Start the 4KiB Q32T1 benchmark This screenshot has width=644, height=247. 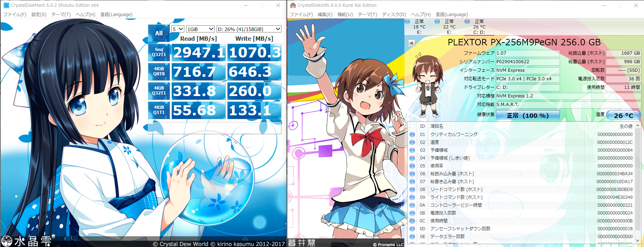click(x=159, y=91)
